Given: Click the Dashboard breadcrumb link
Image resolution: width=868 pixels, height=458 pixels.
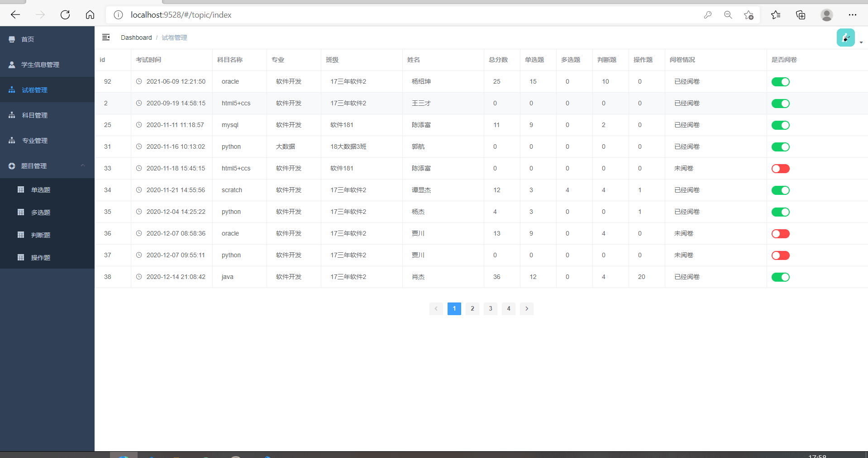Looking at the screenshot, I should tap(136, 38).
